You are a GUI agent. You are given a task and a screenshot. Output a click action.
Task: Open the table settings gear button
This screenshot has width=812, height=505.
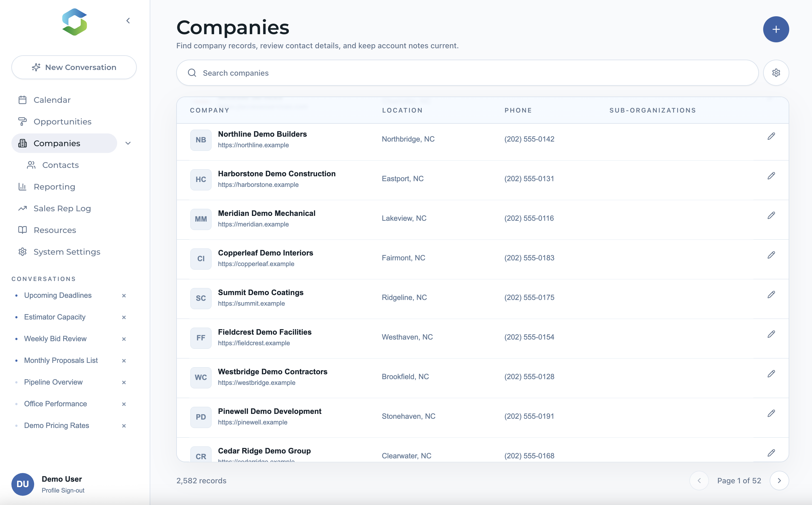[776, 73]
